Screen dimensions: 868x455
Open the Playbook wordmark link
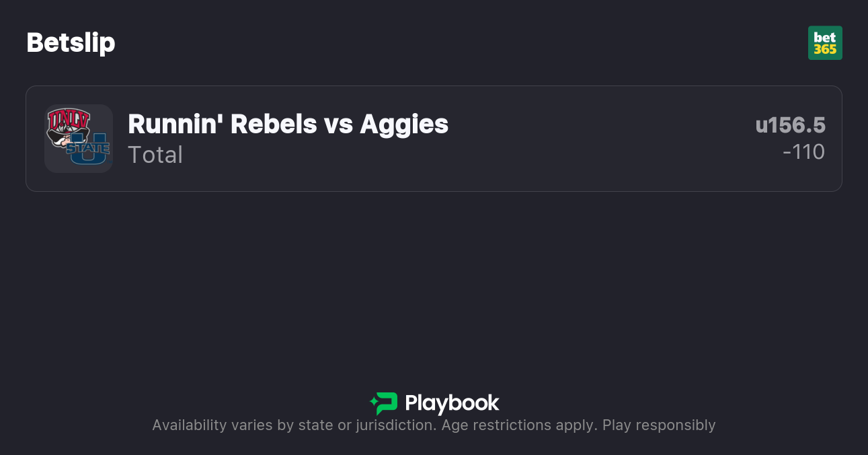tap(452, 403)
